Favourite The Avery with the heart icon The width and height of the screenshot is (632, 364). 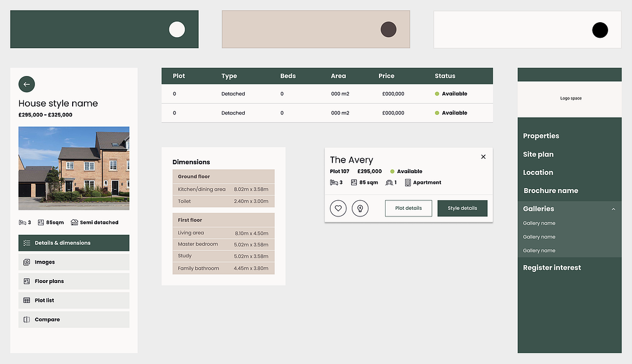[338, 209]
